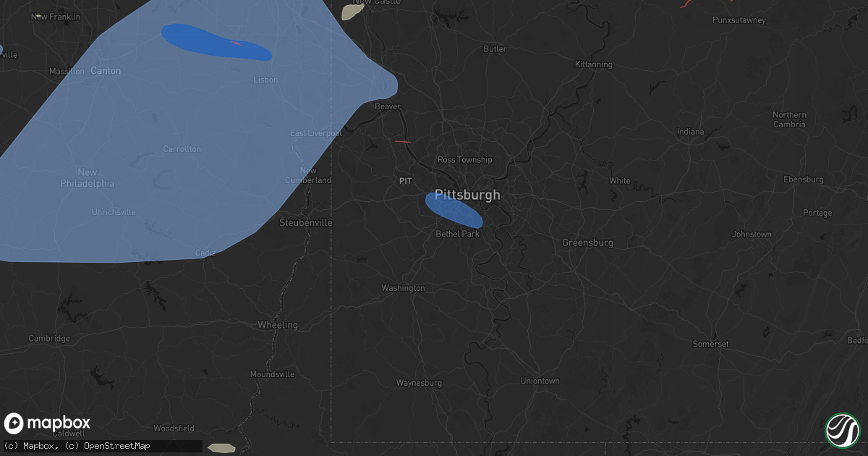868x456 pixels.
Task: Click the Waynesburg label
Action: click(x=420, y=383)
